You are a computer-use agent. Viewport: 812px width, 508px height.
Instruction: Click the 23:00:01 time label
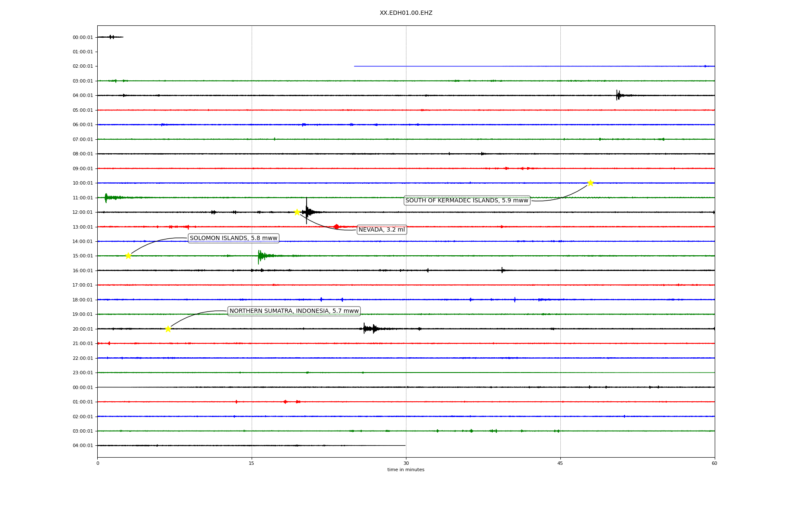(x=82, y=373)
